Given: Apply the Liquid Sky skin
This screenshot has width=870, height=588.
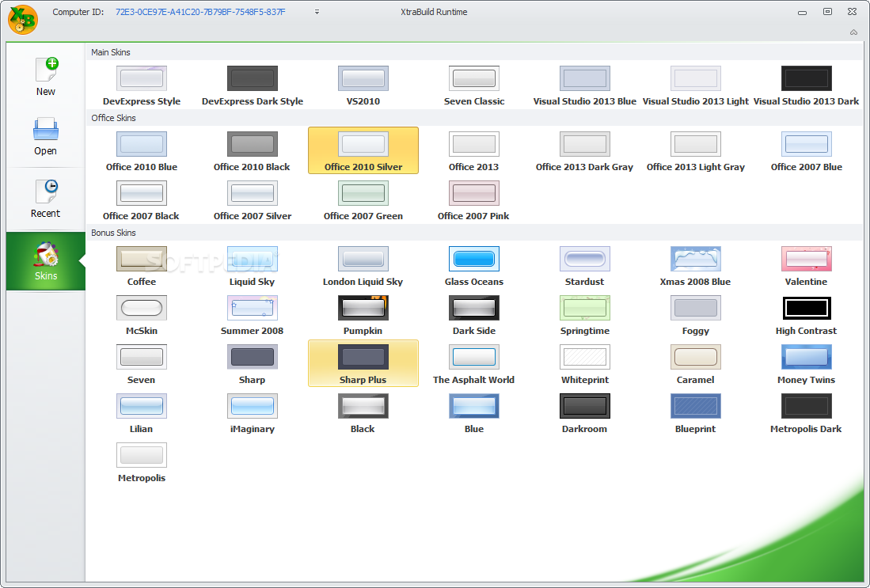Looking at the screenshot, I should click(x=253, y=266).
